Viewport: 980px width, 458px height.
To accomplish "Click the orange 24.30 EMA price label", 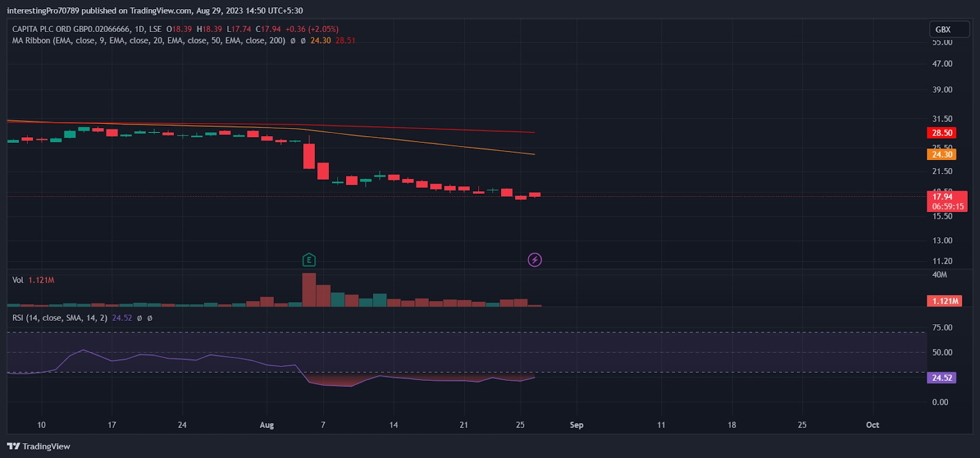I will [x=941, y=155].
